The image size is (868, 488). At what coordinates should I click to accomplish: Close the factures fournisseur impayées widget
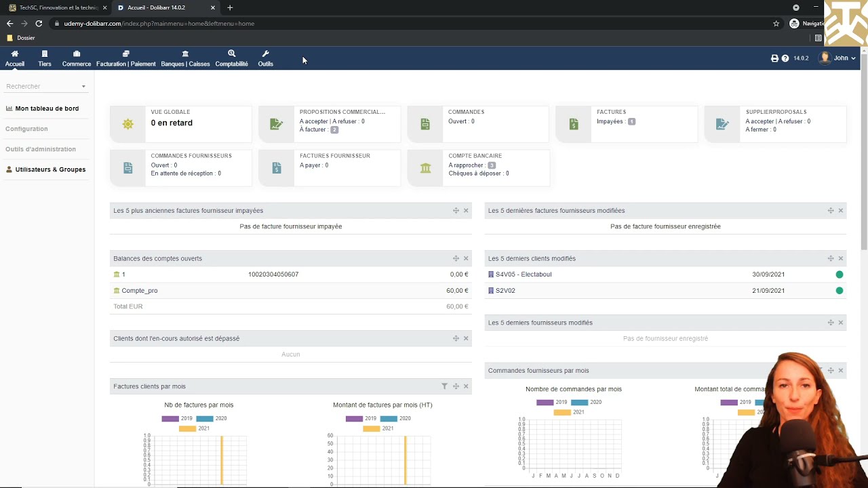point(466,211)
